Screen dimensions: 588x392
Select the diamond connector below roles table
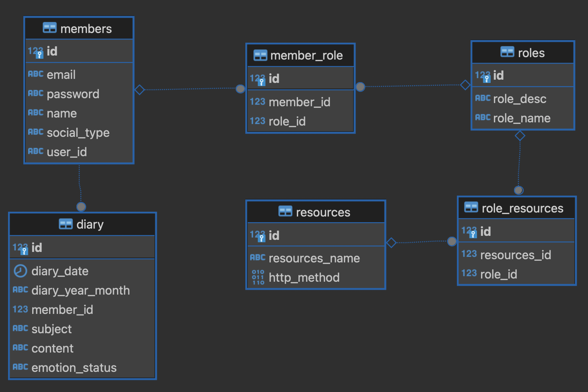(520, 136)
